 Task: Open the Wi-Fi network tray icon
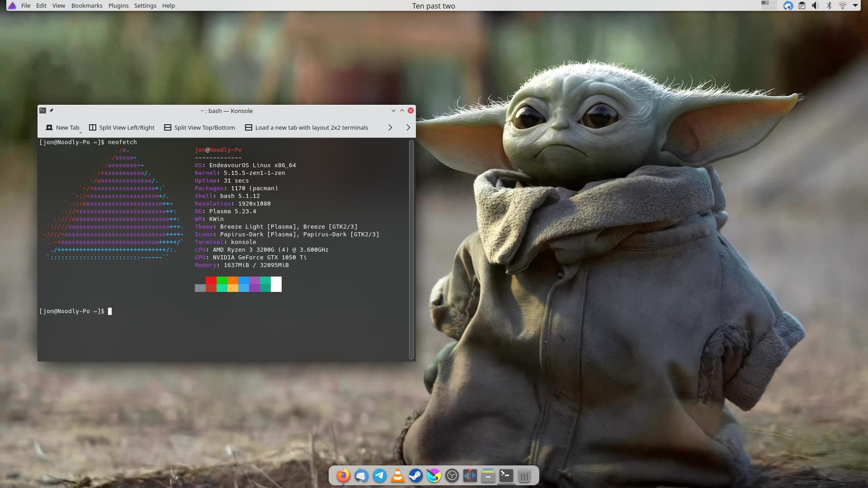point(843,5)
